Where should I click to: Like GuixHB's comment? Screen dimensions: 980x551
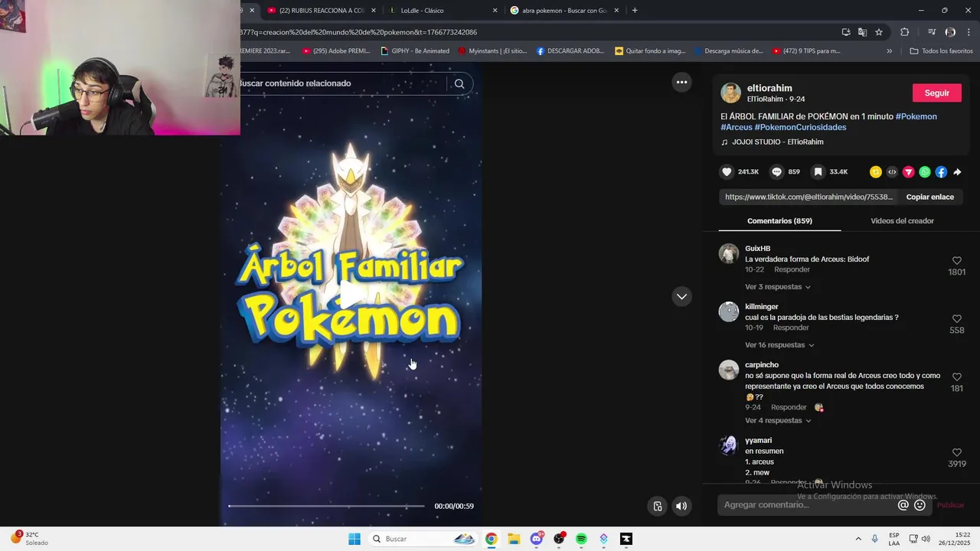point(956,261)
